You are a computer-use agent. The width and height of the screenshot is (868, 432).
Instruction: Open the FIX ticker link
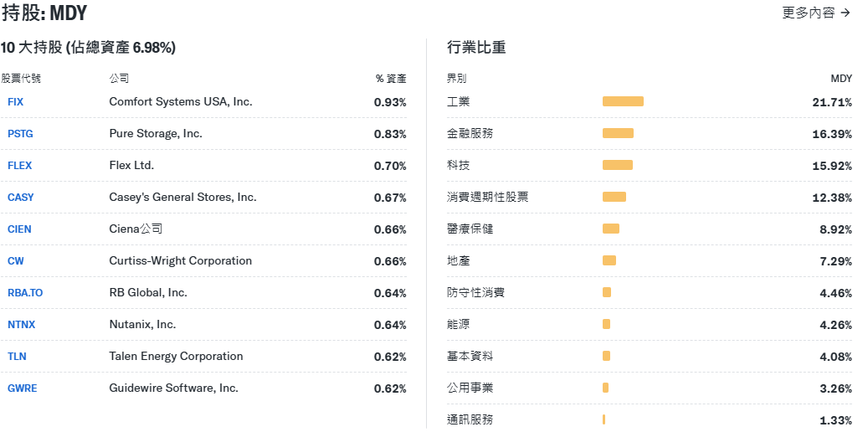point(15,102)
